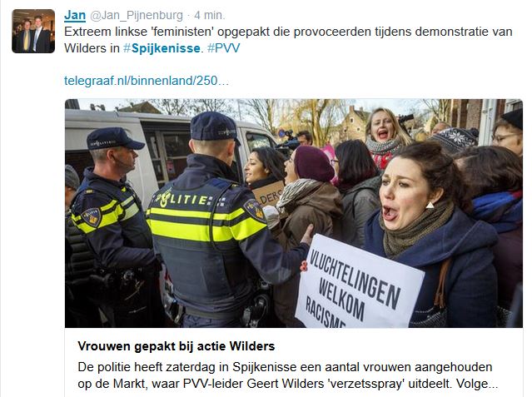The image size is (532, 397).
Task: Open the #PVV hashtag
Action: coord(224,48)
